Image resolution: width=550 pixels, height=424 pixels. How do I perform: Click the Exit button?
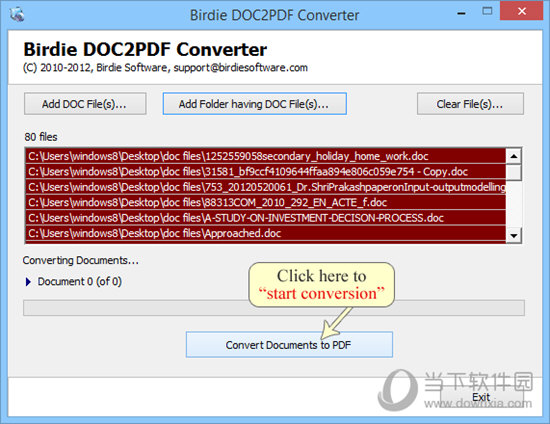pyautogui.click(x=481, y=397)
